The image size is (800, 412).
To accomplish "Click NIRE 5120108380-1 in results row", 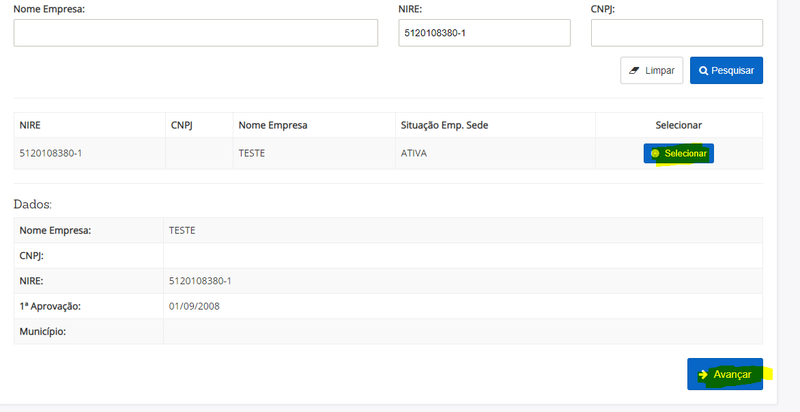I will (x=51, y=153).
